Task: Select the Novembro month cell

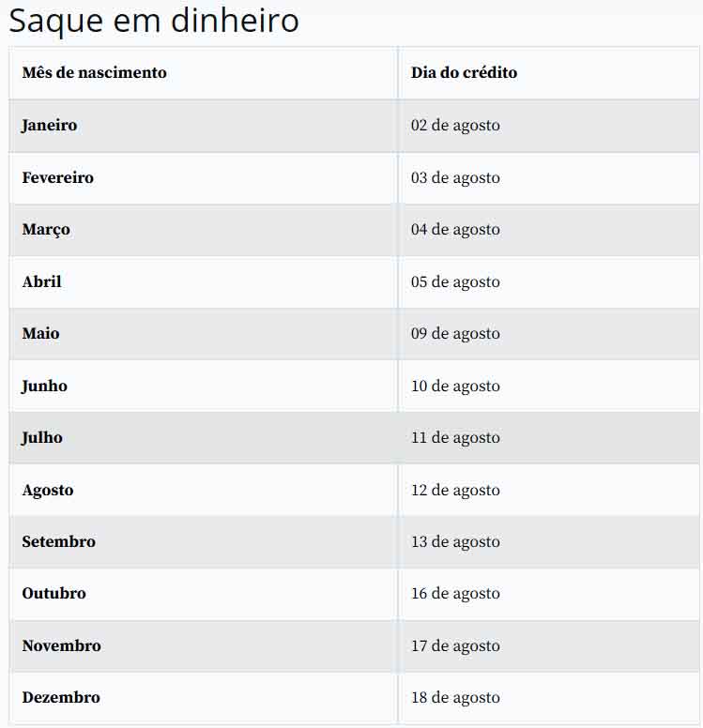Action: pos(62,646)
